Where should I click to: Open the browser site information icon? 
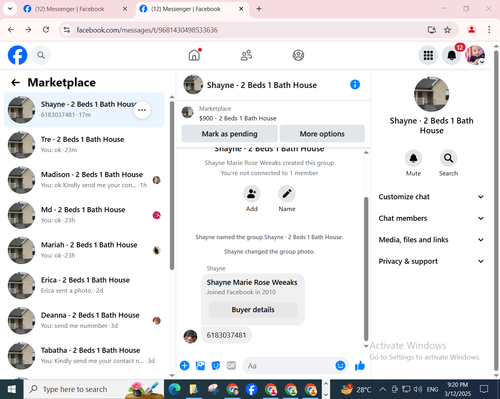tap(67, 30)
